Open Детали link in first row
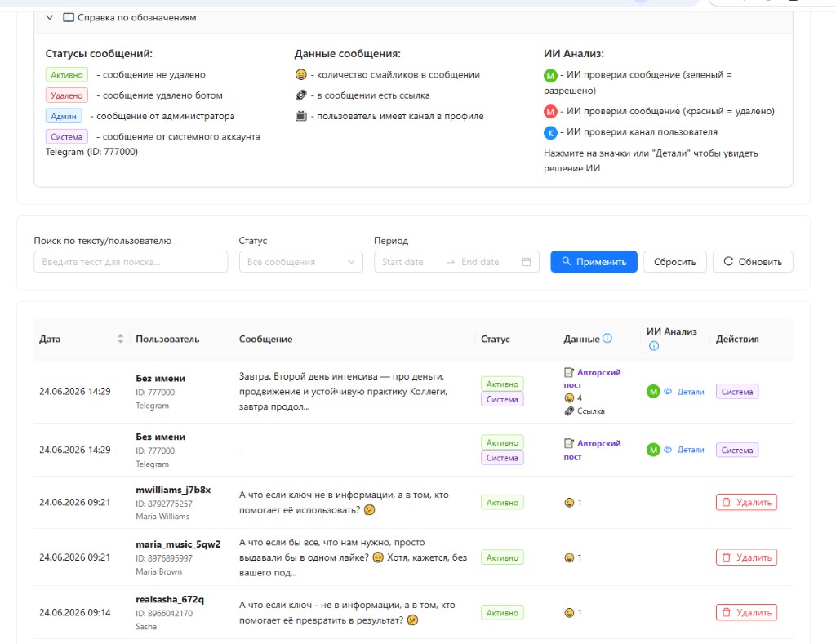The height and width of the screenshot is (644, 836). pyautogui.click(x=691, y=392)
